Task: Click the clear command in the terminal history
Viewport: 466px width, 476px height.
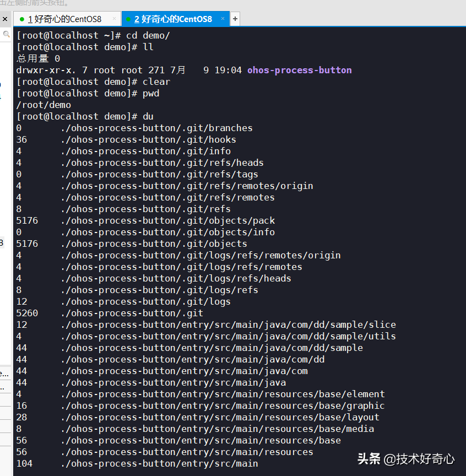Action: (x=156, y=82)
